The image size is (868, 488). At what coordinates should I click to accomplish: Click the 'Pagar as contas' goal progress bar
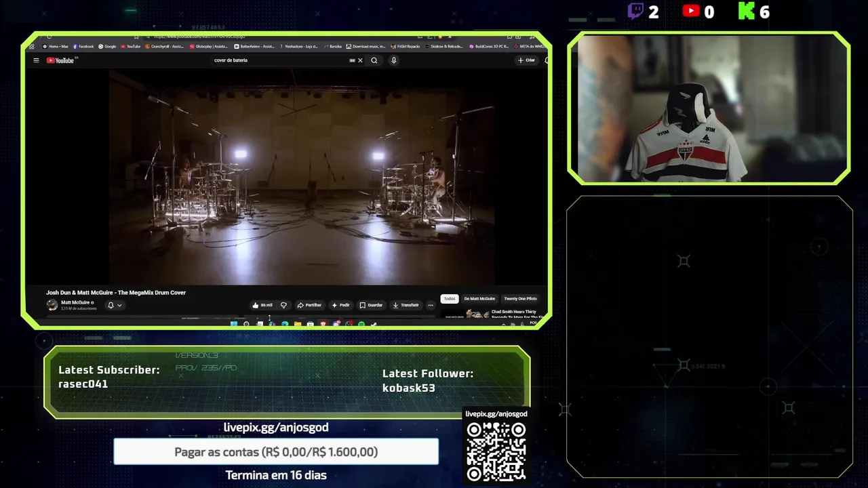click(276, 451)
